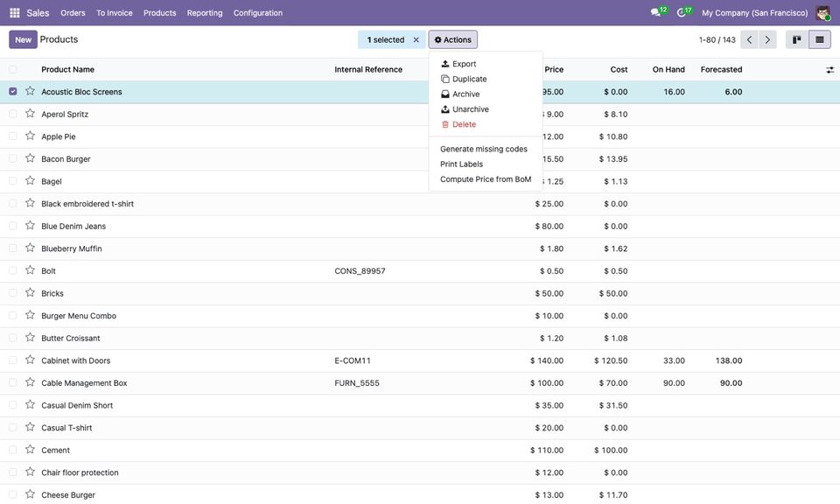The image size is (840, 504).
Task: Star the Apple Pie product
Action: point(30,136)
